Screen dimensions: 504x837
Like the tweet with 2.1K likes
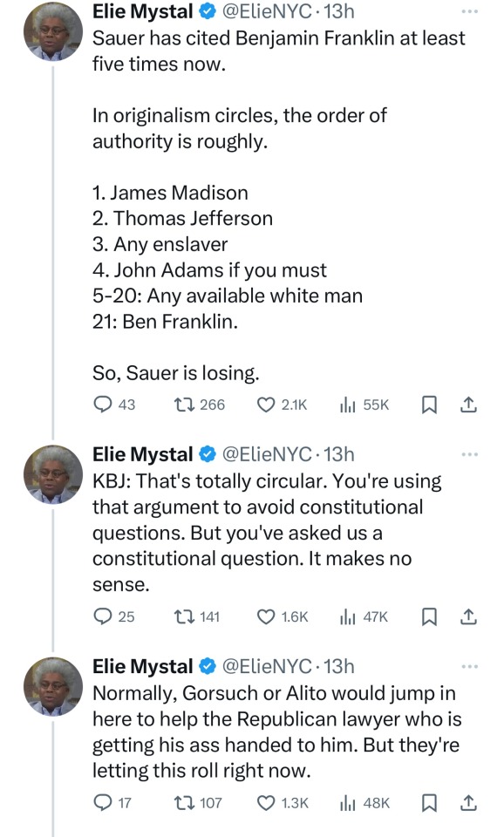click(282, 405)
